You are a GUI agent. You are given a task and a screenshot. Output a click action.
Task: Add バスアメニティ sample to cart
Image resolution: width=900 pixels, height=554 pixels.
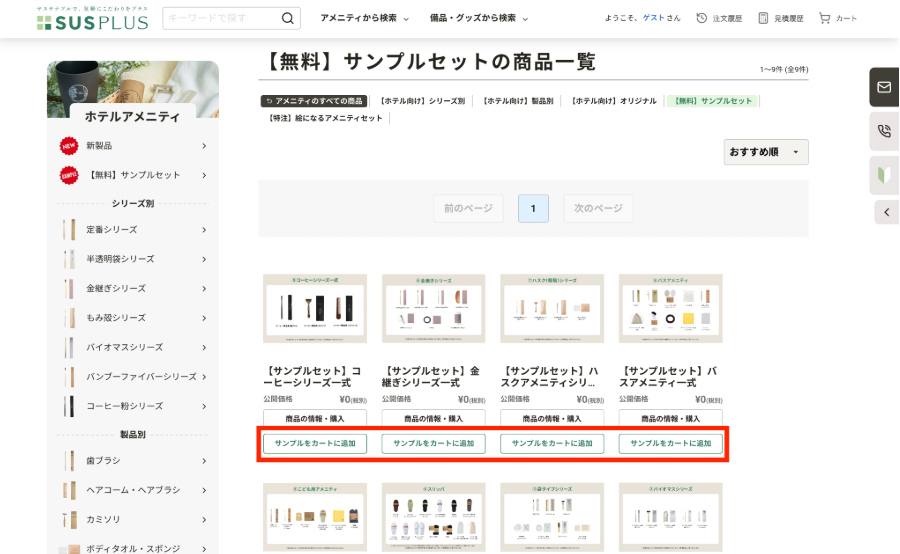click(670, 444)
